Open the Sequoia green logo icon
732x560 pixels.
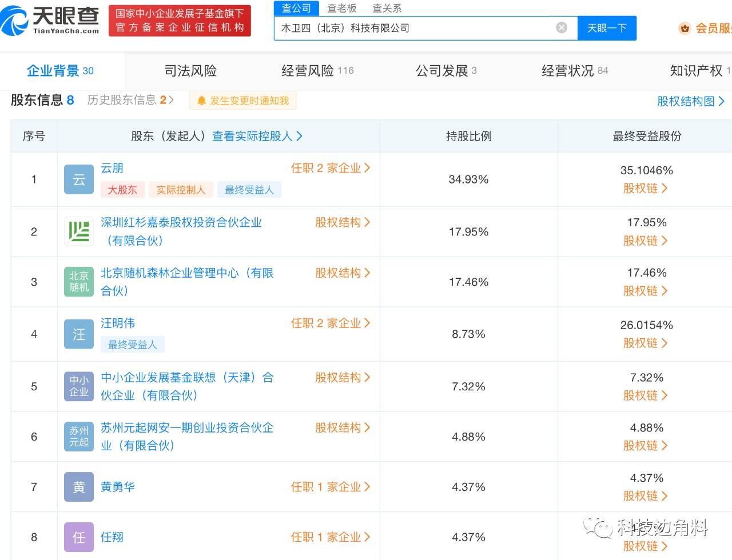tap(79, 231)
